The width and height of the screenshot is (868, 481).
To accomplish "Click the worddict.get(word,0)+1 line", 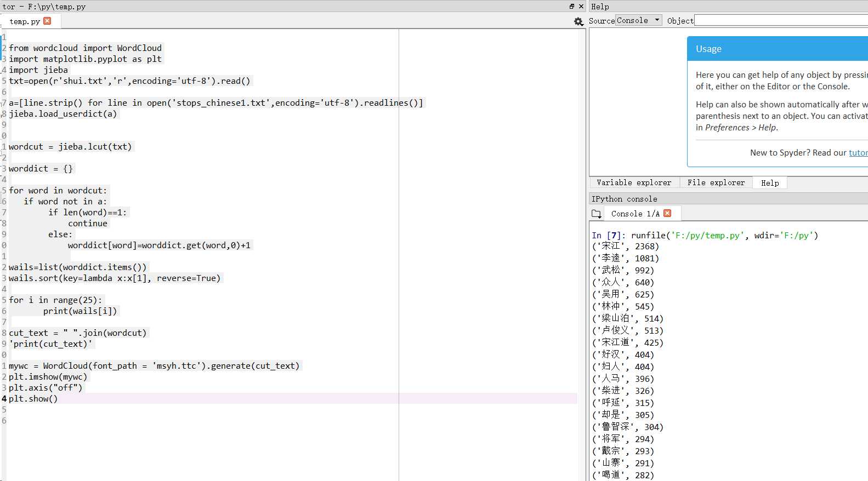I will pyautogui.click(x=159, y=245).
